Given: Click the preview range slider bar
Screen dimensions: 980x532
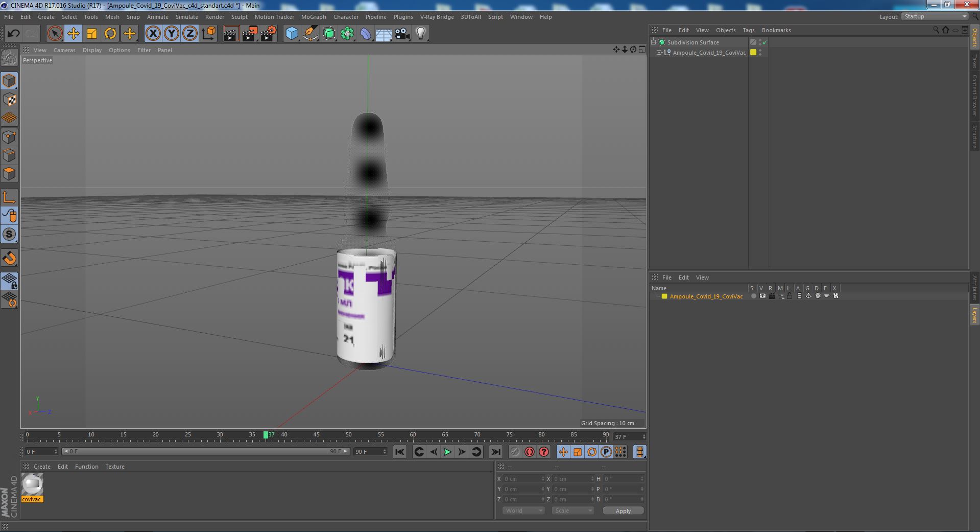Looking at the screenshot, I should pyautogui.click(x=205, y=451).
